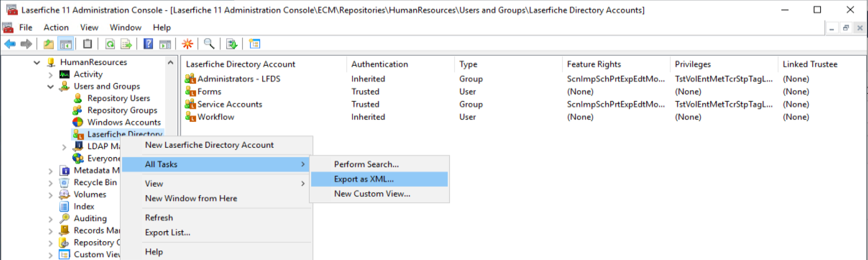Select Laserfiche Directory Accounts tree node
868x260 pixels.
click(x=125, y=134)
